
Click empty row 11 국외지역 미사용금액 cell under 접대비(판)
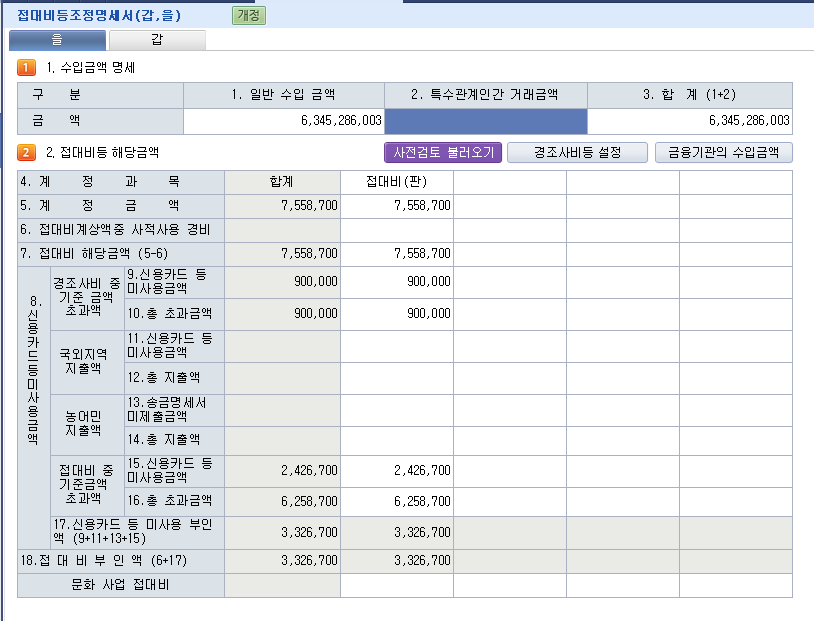(397, 345)
